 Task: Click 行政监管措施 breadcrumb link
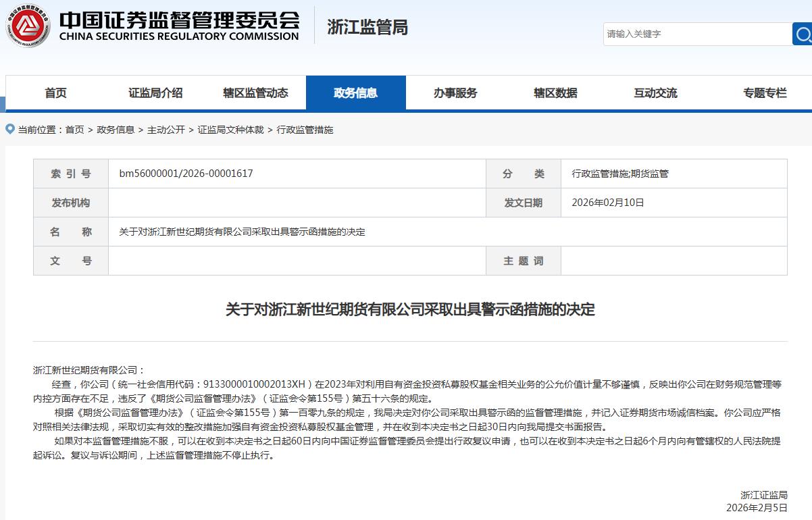(x=305, y=130)
